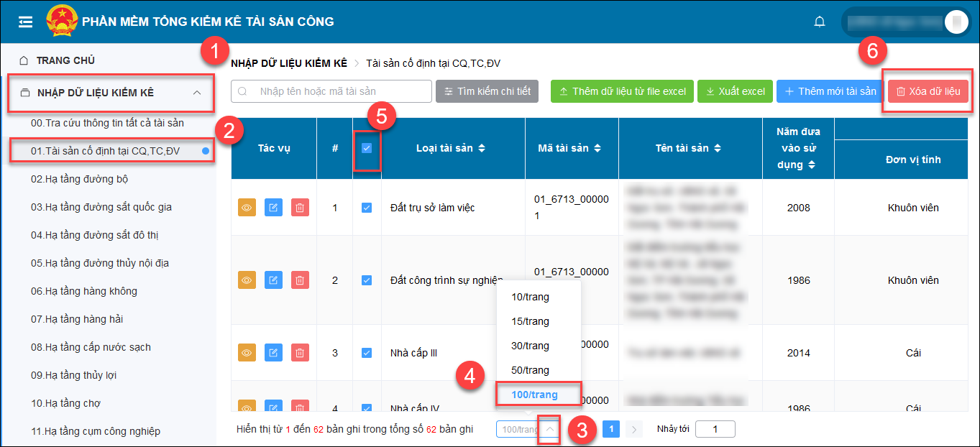Uncheck the row 3 Nhà cấp III checkbox
980x447 pixels.
[x=367, y=353]
